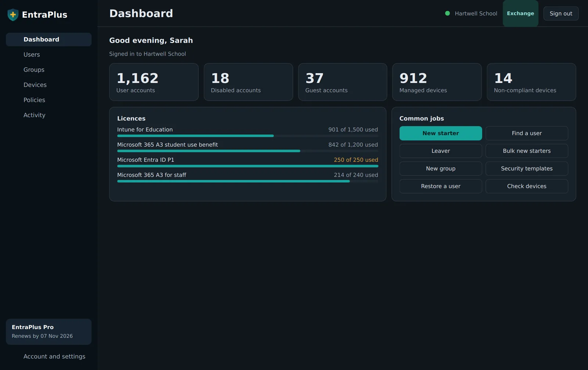Open the 18 Disabled accounts card

tap(248, 82)
